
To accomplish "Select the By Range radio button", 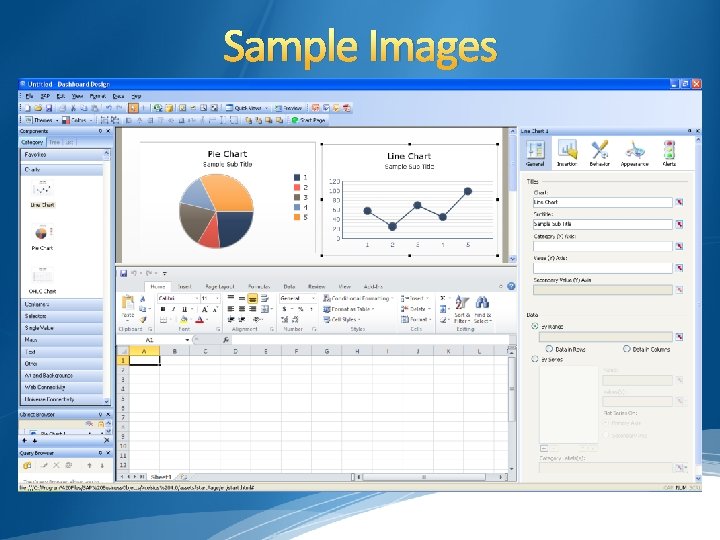I will coord(534,326).
